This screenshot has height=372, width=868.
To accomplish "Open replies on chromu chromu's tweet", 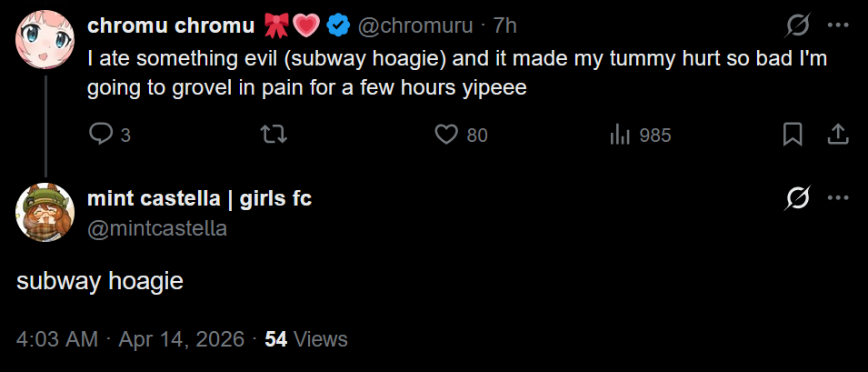I will 110,135.
